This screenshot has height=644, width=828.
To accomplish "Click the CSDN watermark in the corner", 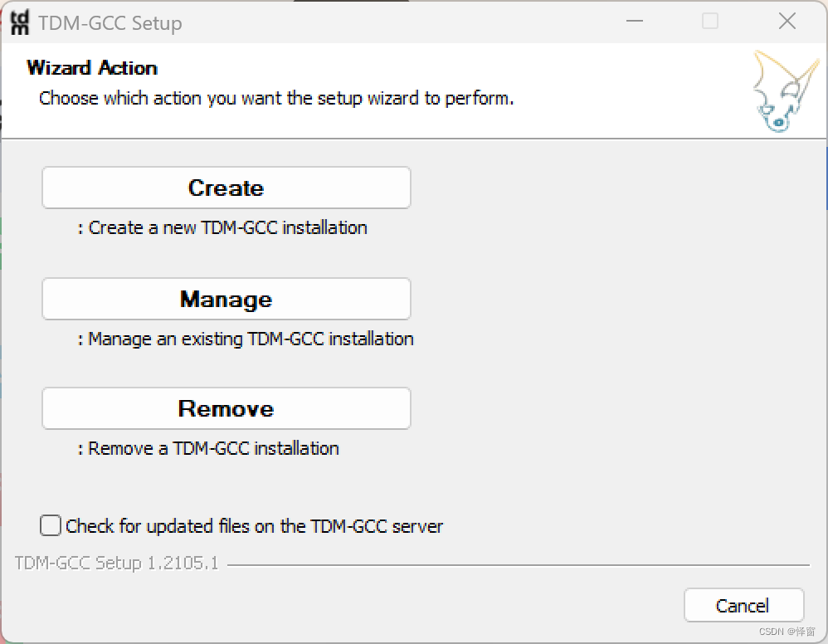I will 787,632.
